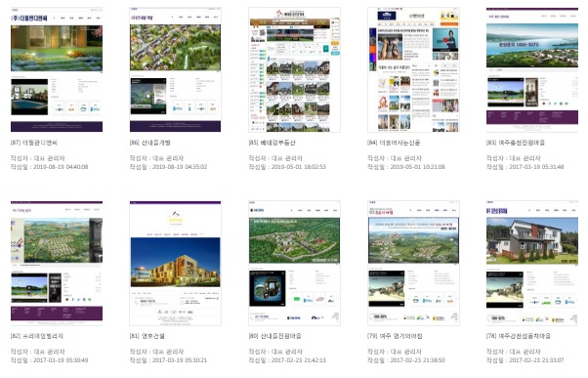Click the title link numbered [87]
588x378 pixels.
[x=34, y=143]
